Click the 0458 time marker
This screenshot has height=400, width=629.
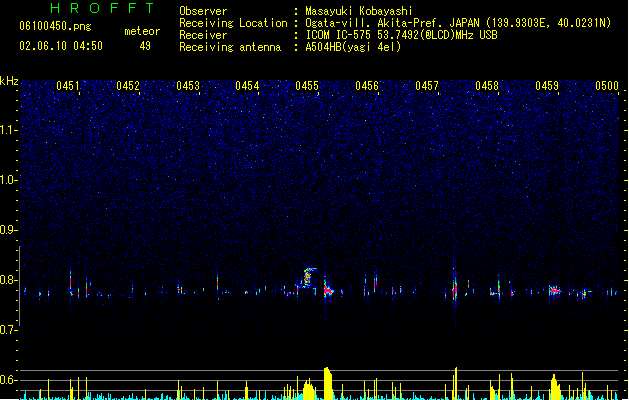point(487,86)
